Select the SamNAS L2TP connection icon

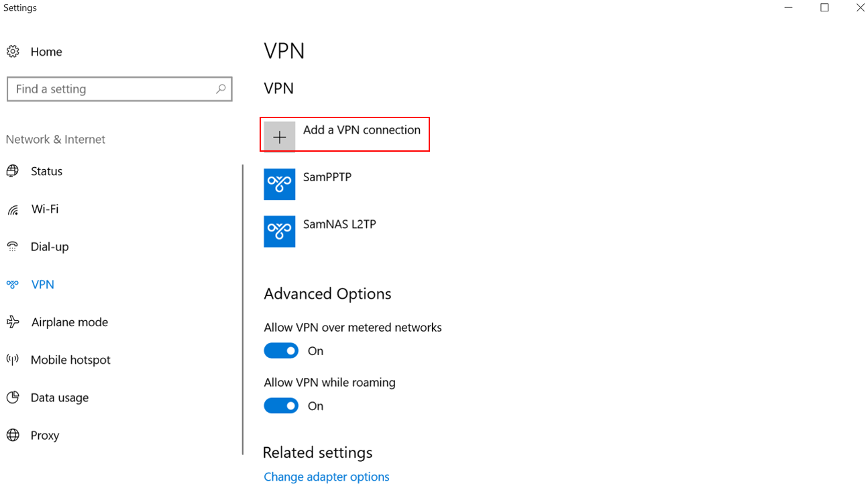tap(280, 232)
